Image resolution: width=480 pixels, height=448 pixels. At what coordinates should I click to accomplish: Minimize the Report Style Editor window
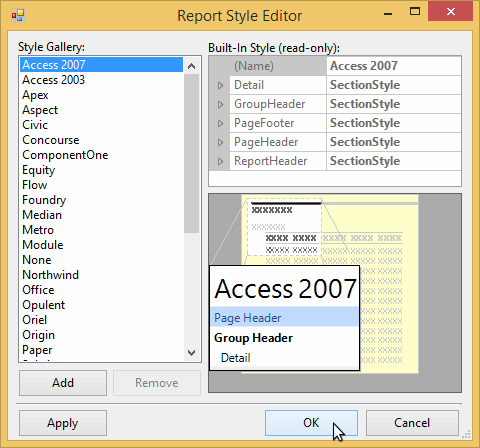pyautogui.click(x=388, y=14)
